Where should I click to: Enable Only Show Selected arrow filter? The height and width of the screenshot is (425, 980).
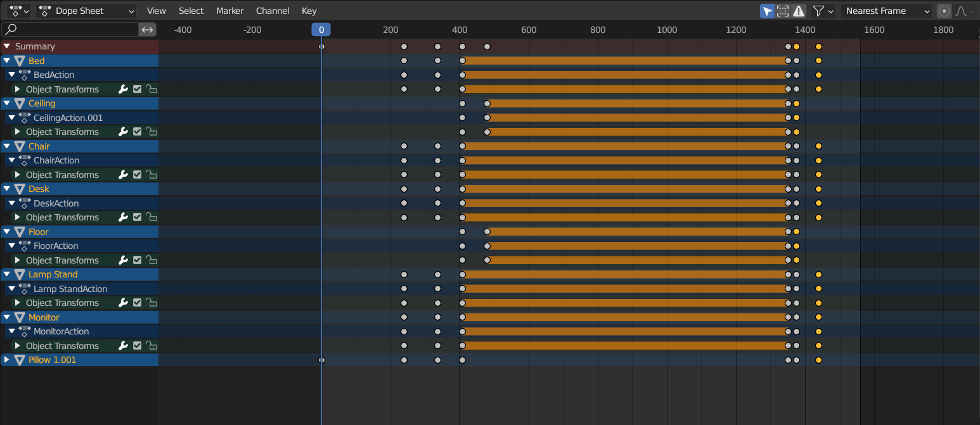click(x=767, y=11)
